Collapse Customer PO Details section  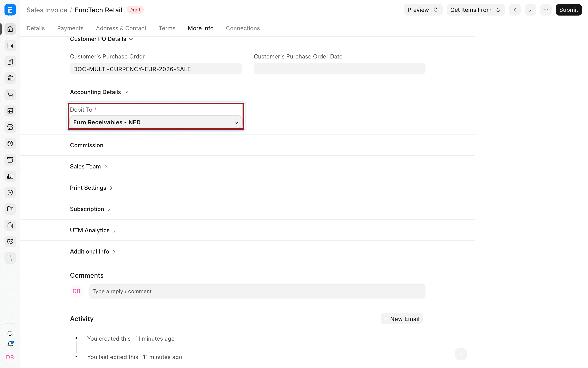(101, 39)
